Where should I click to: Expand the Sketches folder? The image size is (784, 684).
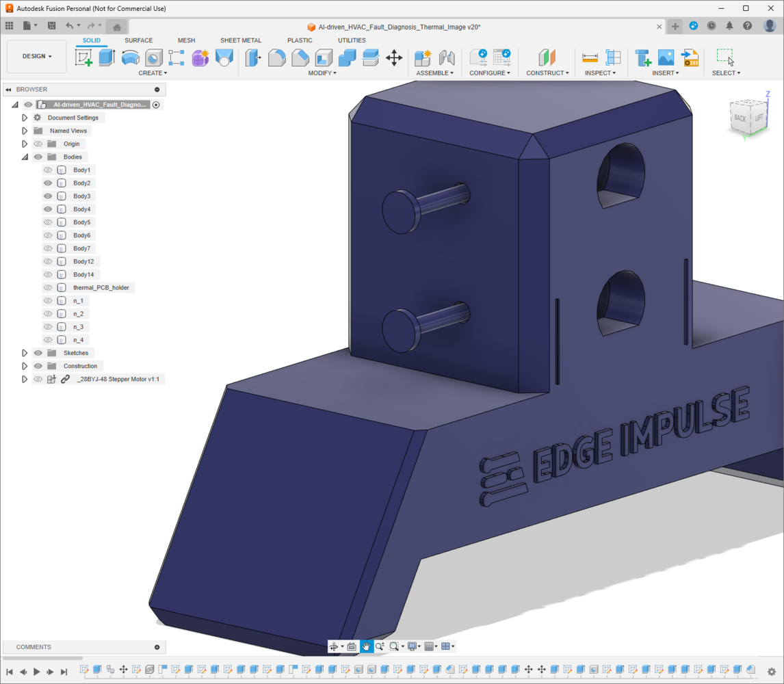click(x=25, y=353)
